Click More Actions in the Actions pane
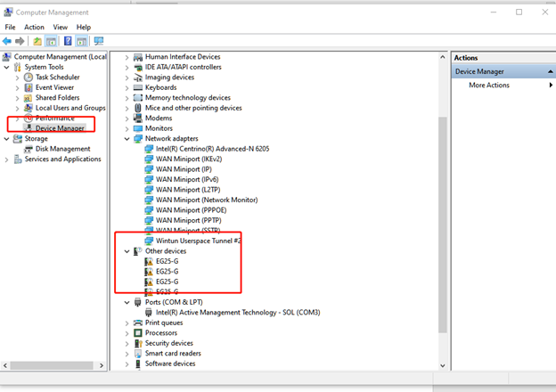 click(x=489, y=86)
